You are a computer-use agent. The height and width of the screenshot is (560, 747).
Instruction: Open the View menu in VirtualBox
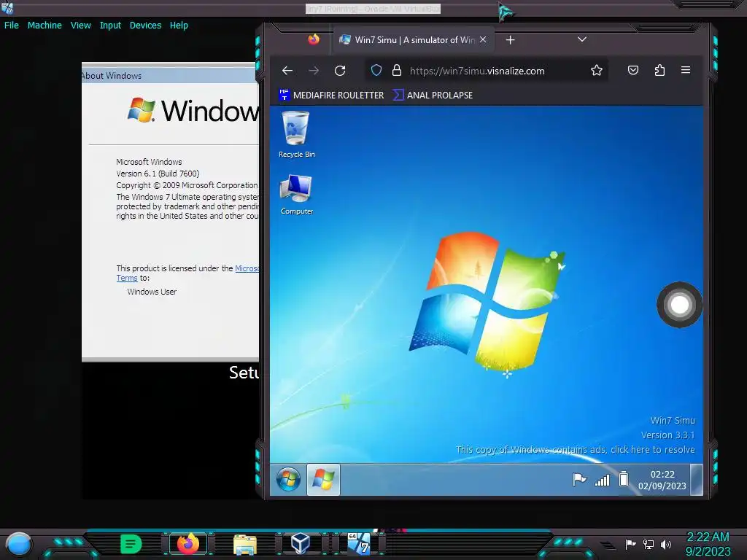coord(80,26)
